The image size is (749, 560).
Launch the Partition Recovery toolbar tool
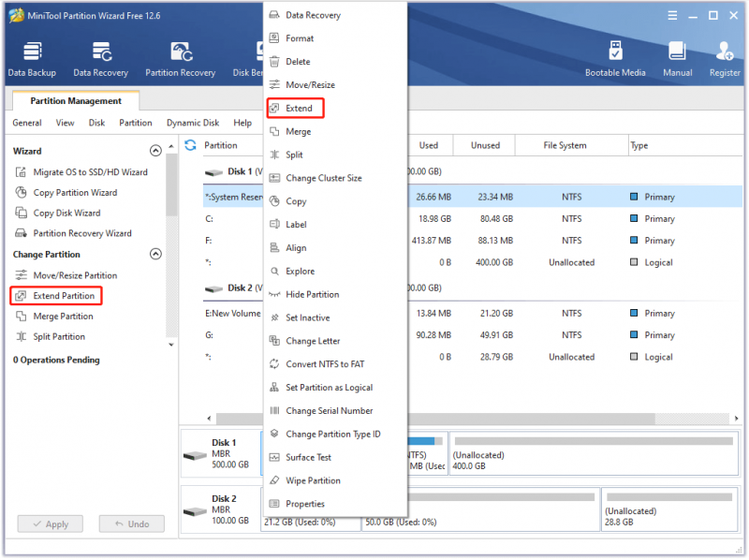(180, 59)
